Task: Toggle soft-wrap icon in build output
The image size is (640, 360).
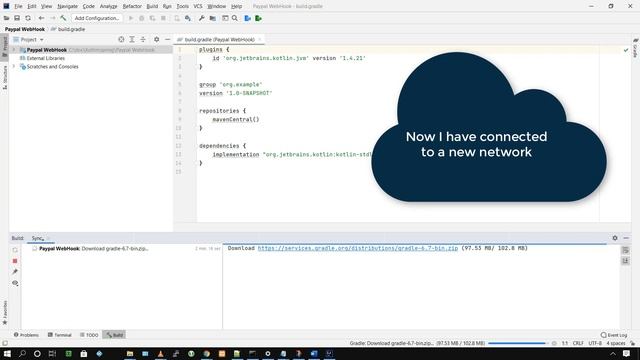Action: (625, 250)
